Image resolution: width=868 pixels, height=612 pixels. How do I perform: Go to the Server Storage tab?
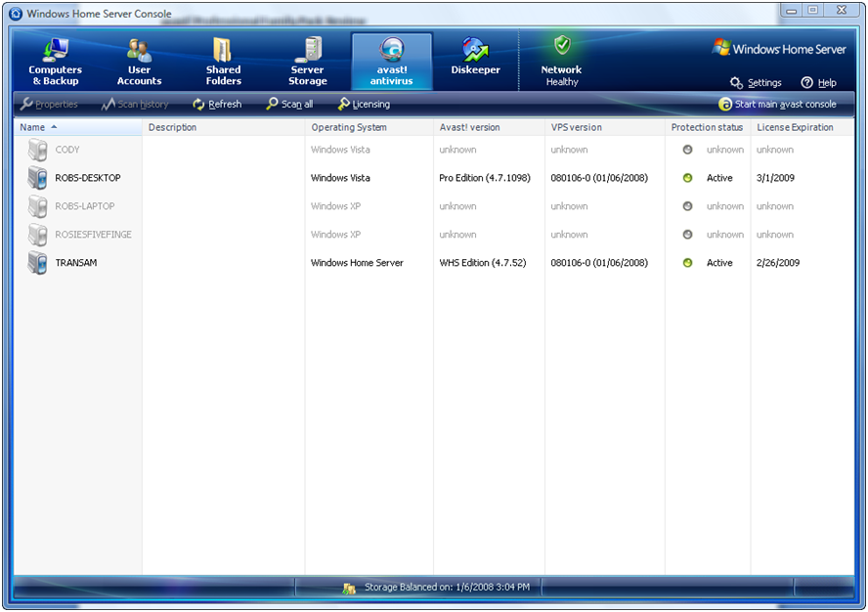308,62
